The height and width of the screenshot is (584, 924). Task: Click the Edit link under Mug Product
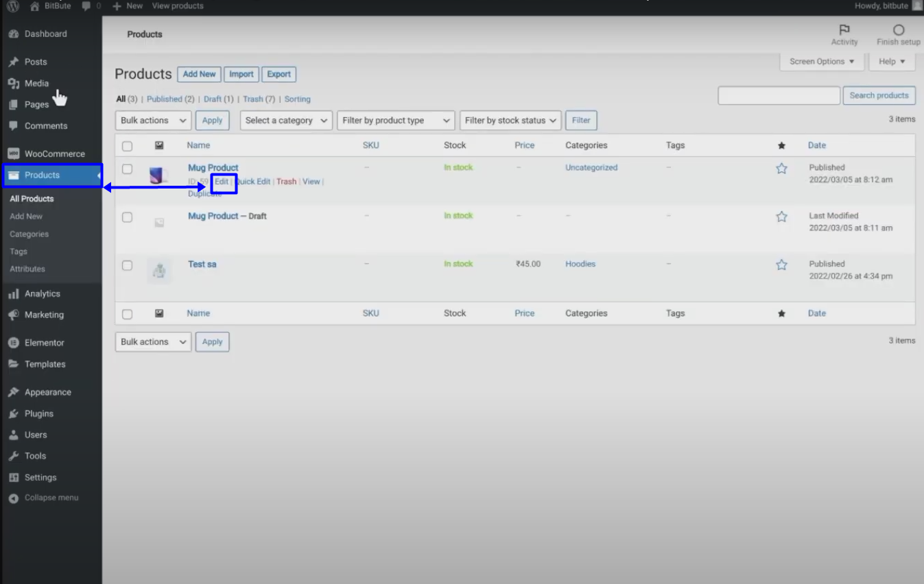coord(222,182)
